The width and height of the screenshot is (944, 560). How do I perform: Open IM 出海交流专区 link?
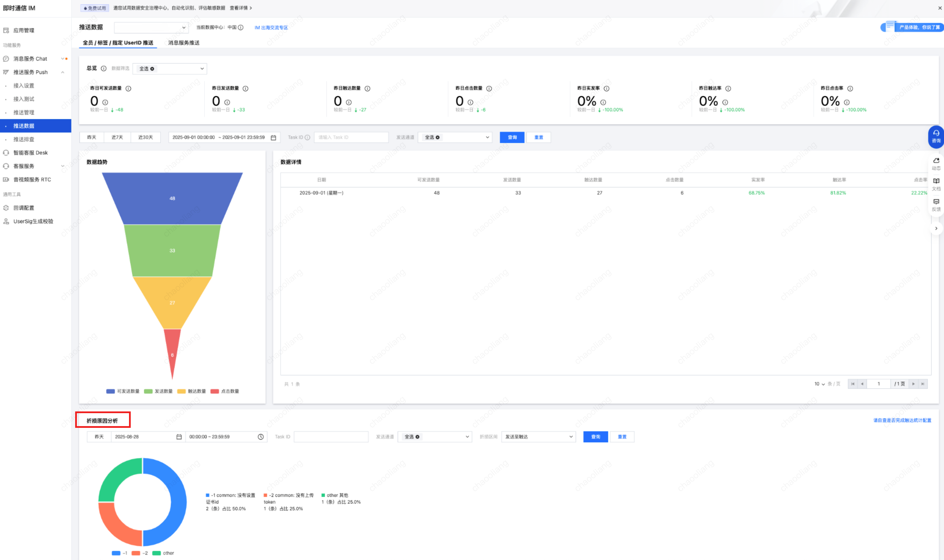271,28
